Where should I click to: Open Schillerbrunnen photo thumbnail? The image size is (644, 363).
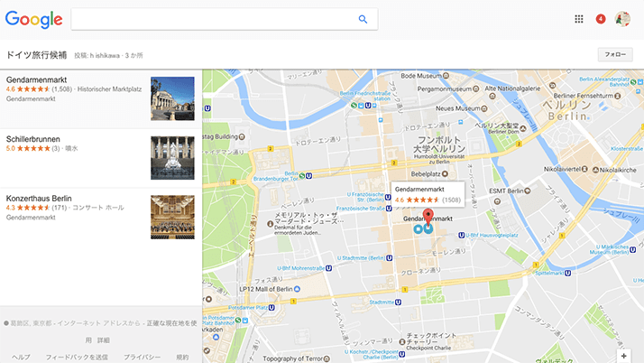coord(172,158)
